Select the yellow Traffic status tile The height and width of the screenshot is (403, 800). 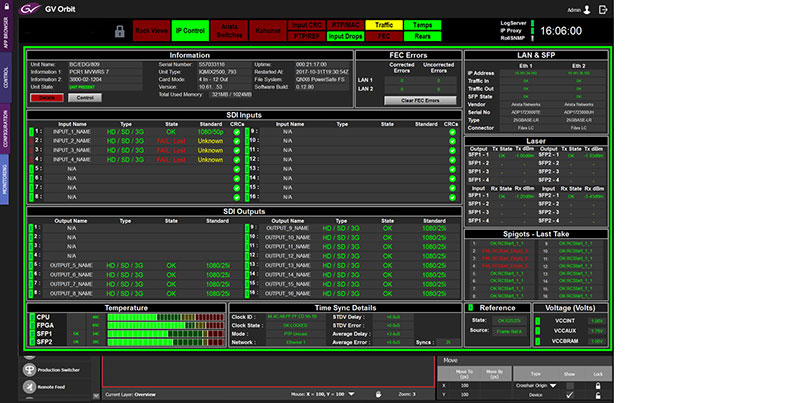[382, 24]
